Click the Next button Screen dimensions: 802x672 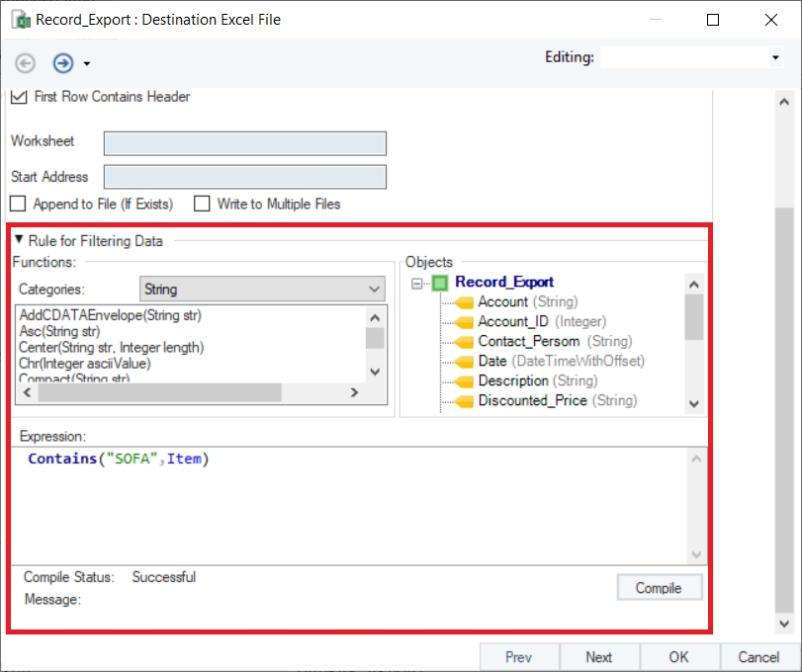pos(598,657)
